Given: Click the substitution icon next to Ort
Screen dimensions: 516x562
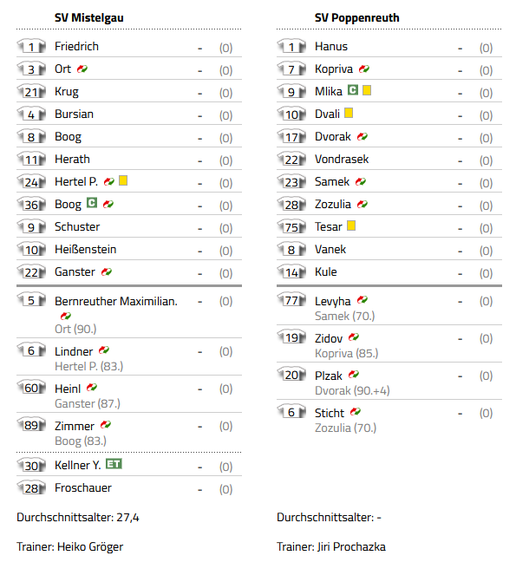Looking at the screenshot, I should pos(82,69).
